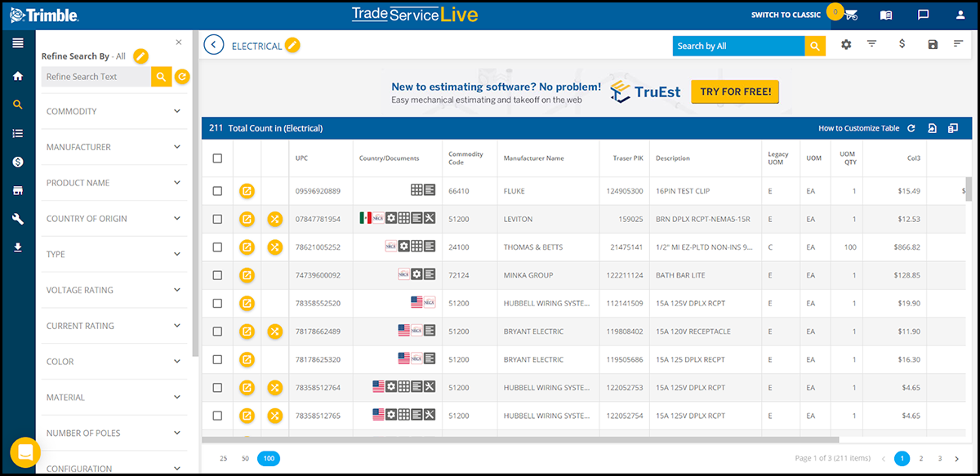
Task: Open the user profile icon
Action: tap(960, 15)
